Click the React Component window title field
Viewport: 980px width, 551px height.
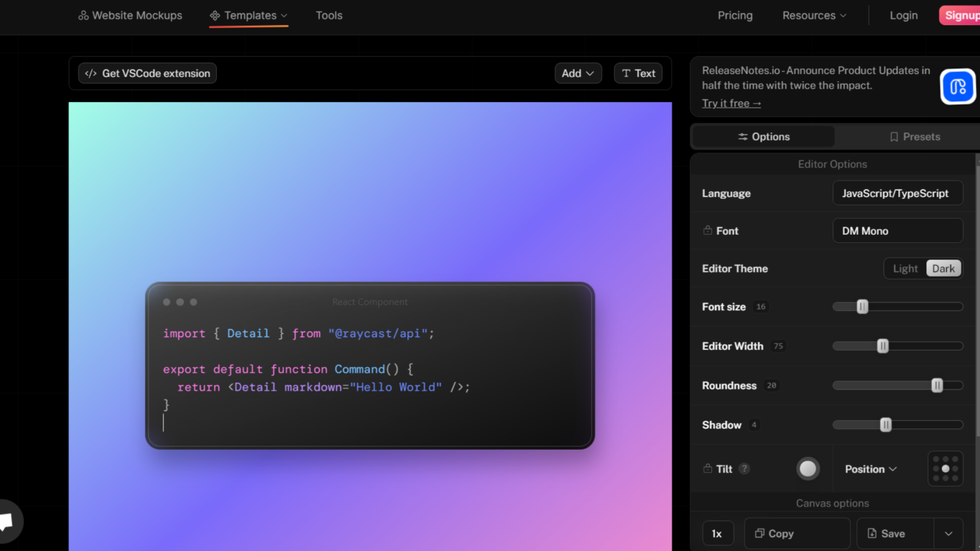pyautogui.click(x=369, y=302)
